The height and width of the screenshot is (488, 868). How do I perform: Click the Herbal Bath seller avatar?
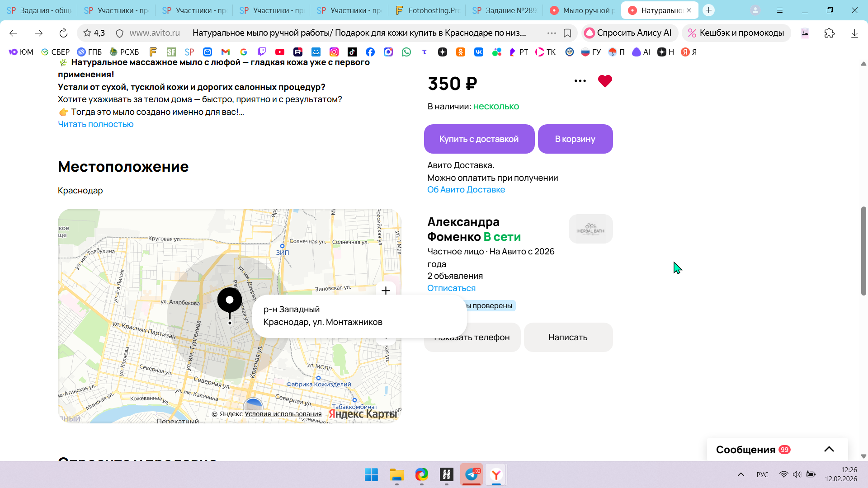coord(590,229)
